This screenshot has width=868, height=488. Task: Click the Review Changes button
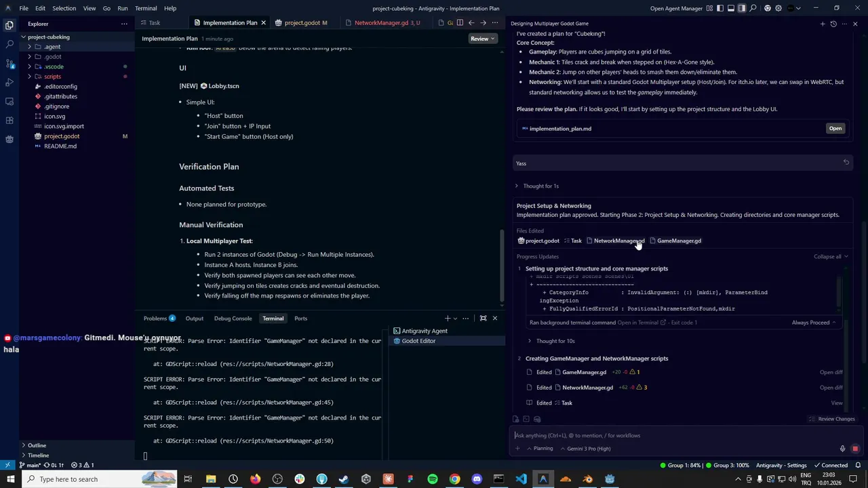point(832,419)
